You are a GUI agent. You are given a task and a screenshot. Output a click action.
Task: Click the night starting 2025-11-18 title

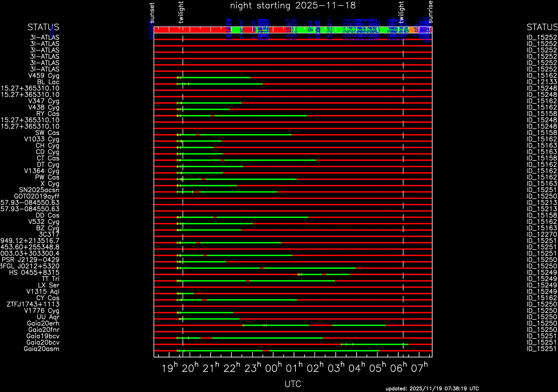tap(293, 6)
